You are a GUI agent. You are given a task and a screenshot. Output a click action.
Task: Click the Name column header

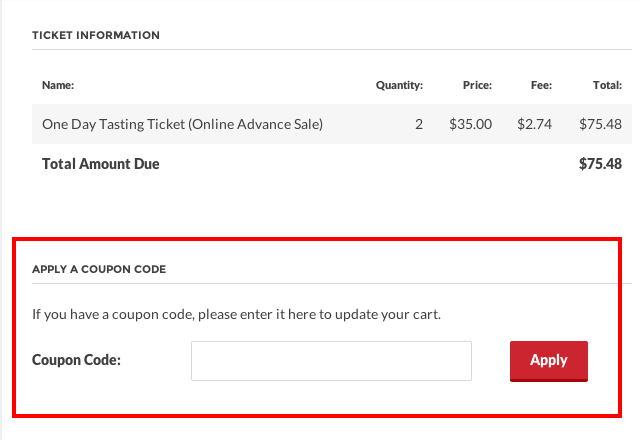coord(58,85)
